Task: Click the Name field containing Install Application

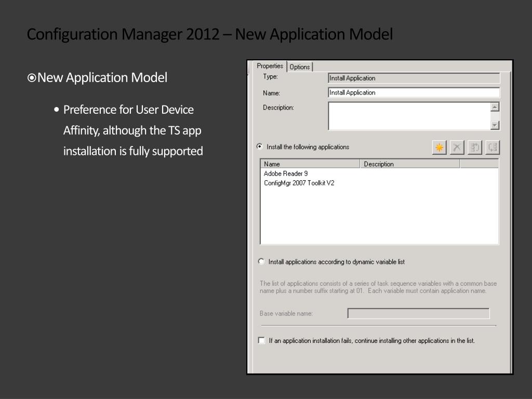Action: [414, 92]
